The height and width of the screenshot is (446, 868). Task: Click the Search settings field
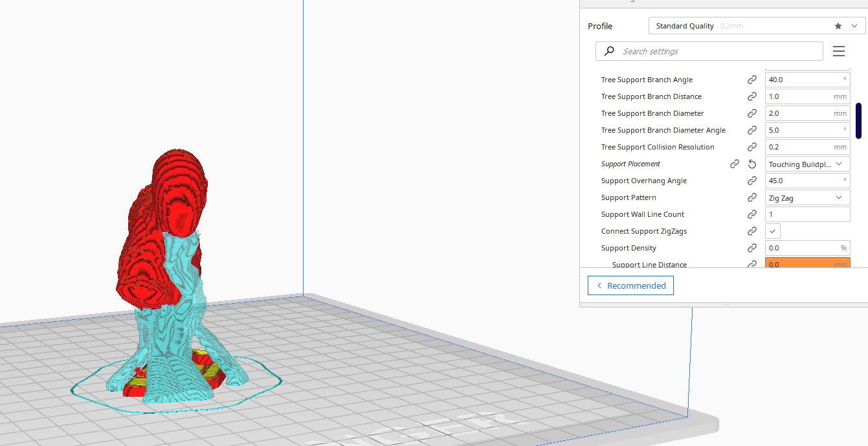click(x=718, y=51)
